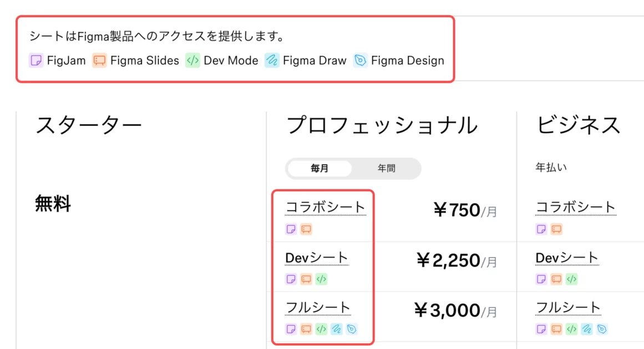The width and height of the screenshot is (644, 349).
Task: Switch billing toggle to 毎月
Action: point(320,168)
